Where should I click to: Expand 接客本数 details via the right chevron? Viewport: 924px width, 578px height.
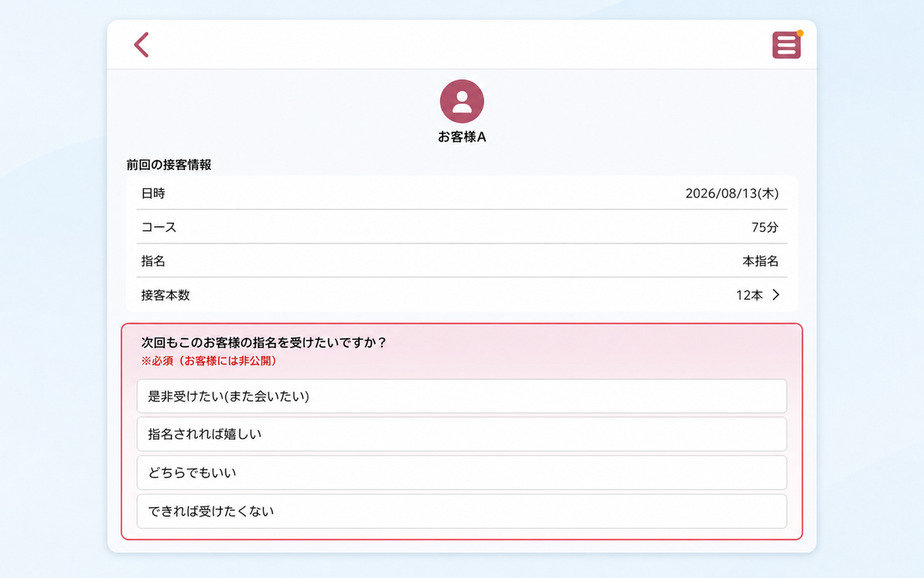776,294
